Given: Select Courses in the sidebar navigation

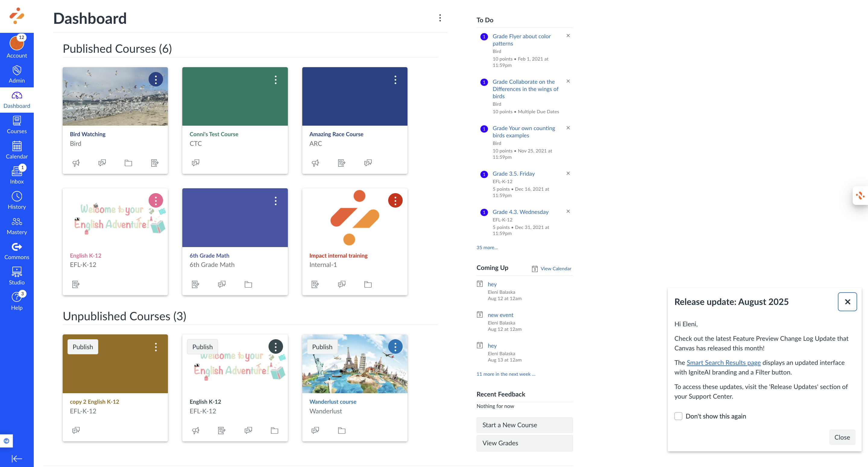Looking at the screenshot, I should pos(17,124).
